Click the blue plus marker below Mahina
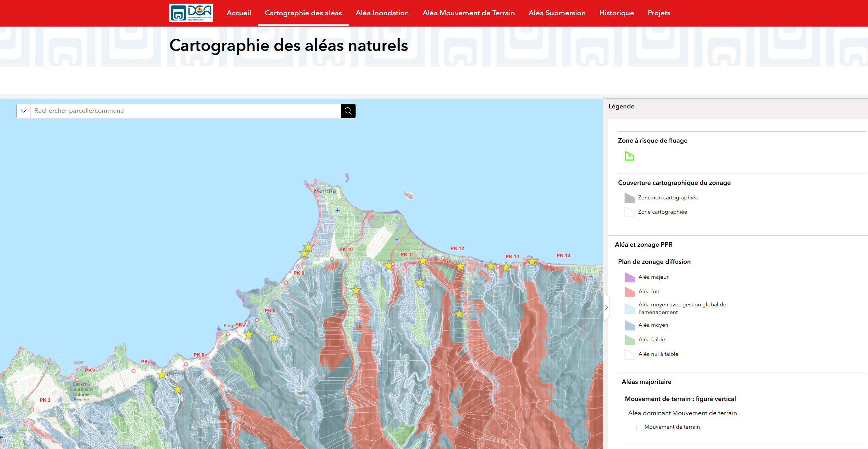The image size is (868, 449). (x=338, y=210)
